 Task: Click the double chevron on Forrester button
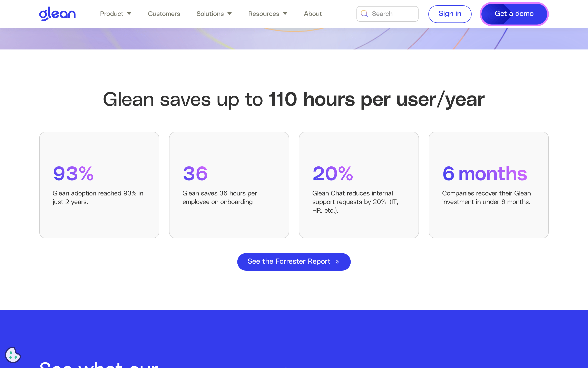click(337, 262)
